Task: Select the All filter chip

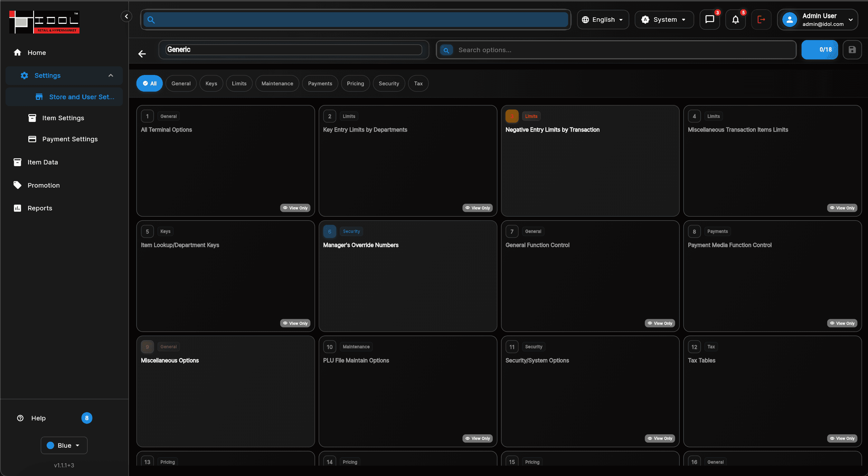Action: click(149, 83)
